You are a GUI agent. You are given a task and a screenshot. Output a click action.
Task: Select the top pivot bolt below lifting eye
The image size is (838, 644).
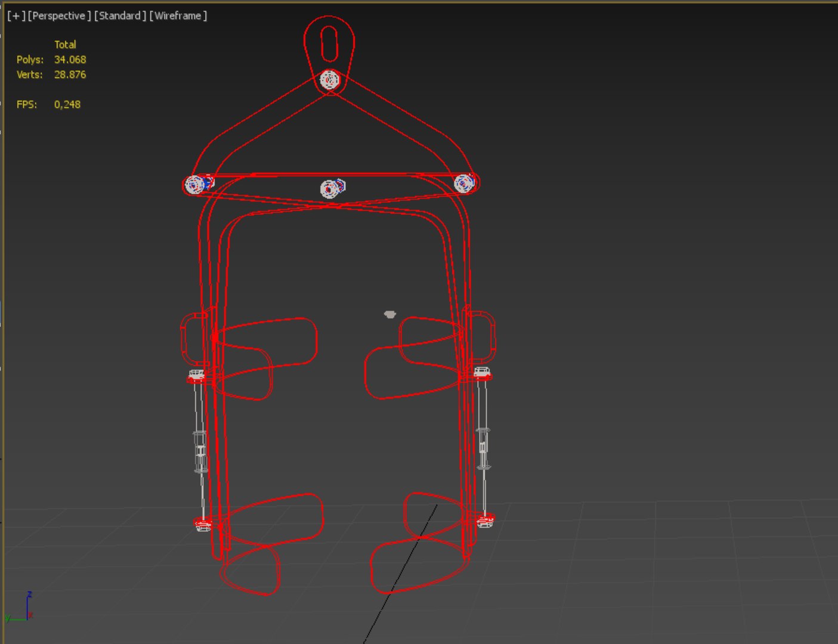329,80
